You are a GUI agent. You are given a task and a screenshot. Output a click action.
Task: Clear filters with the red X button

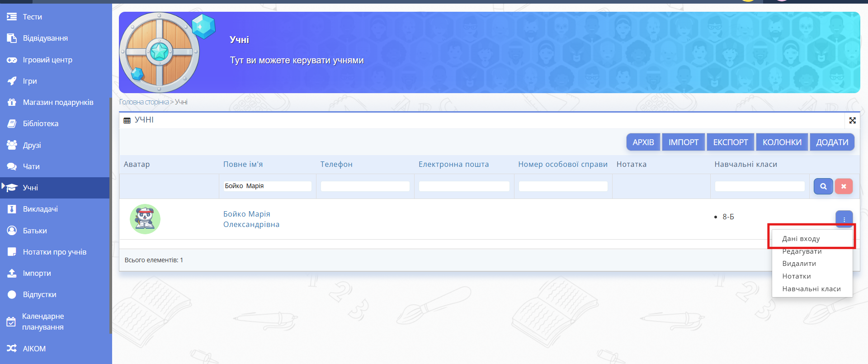pos(843,186)
